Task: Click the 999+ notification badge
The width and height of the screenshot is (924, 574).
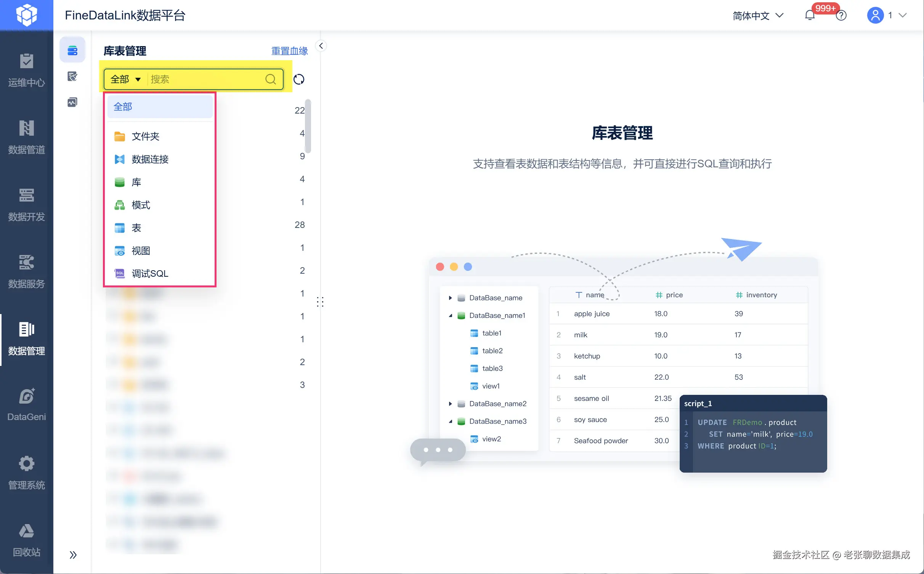Action: point(825,8)
